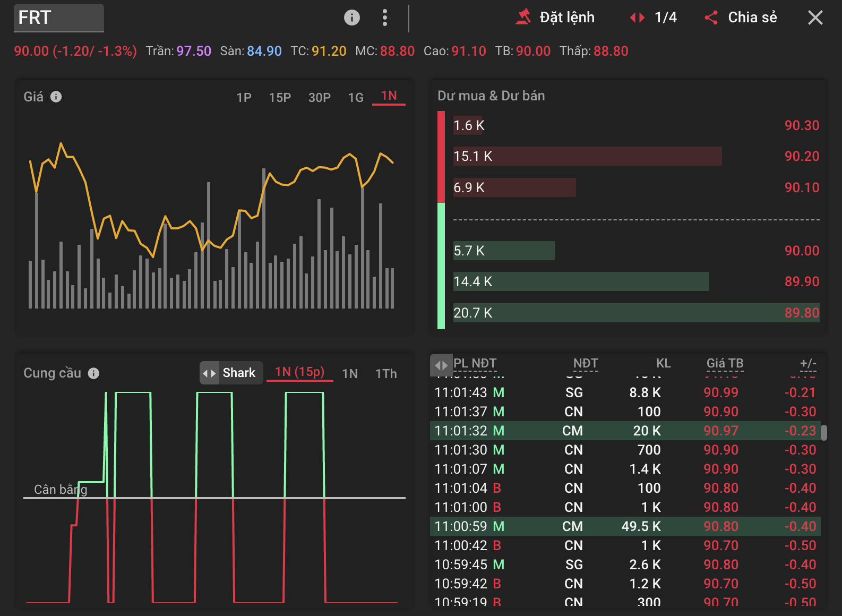Click the Sàn floor price 84.90
The width and height of the screenshot is (842, 616).
264,51
